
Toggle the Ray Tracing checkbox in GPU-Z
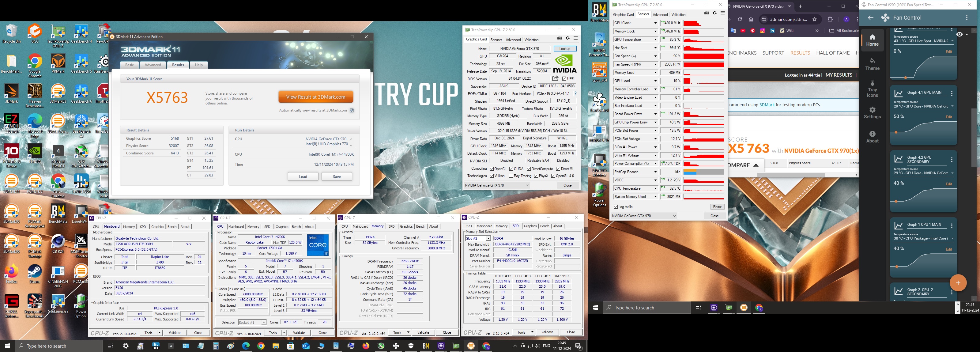pos(511,176)
